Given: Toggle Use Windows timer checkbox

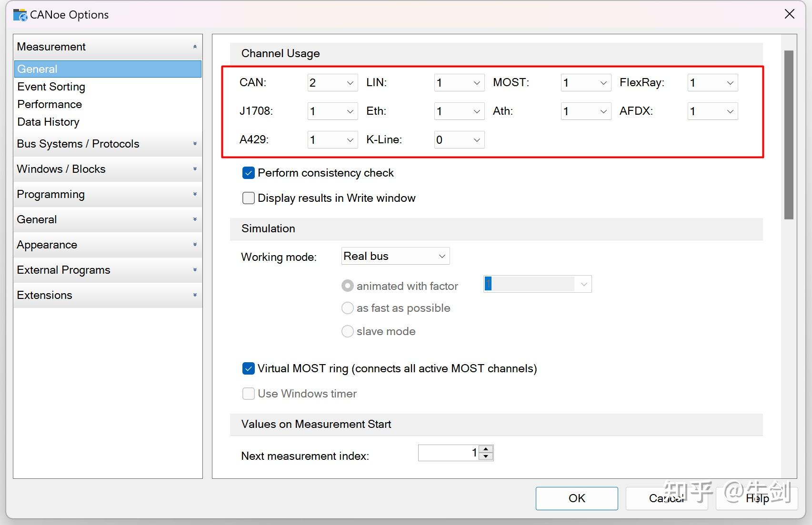Looking at the screenshot, I should point(249,394).
